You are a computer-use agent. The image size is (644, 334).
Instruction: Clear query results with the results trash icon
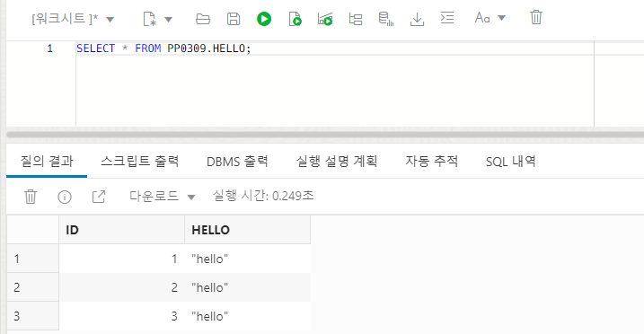31,197
